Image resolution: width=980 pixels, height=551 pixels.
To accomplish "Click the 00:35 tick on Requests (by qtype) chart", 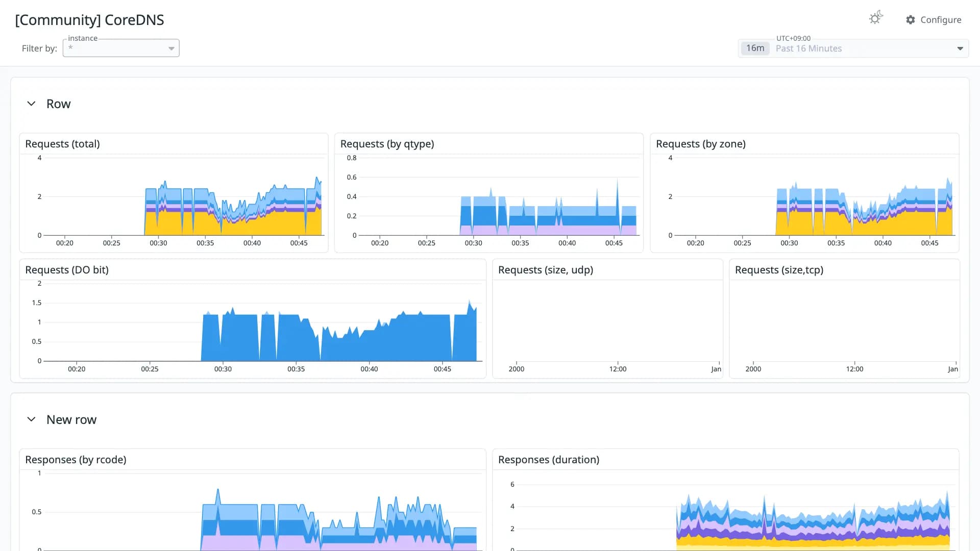I will [x=520, y=243].
